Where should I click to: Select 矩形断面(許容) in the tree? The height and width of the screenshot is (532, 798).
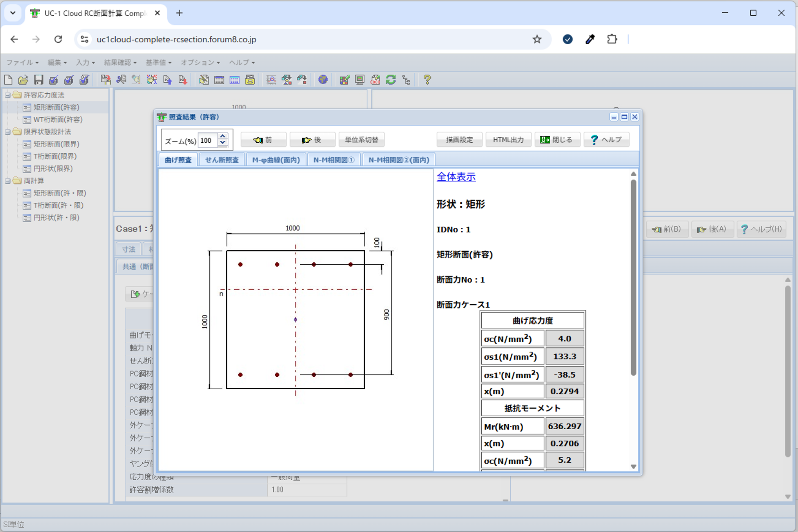(56, 107)
